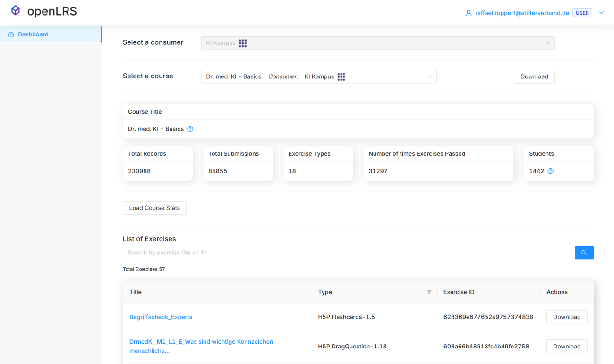Viewport: 614px width, 364px height.
Task: Click the Total Exercises 57 label
Action: 144,269
